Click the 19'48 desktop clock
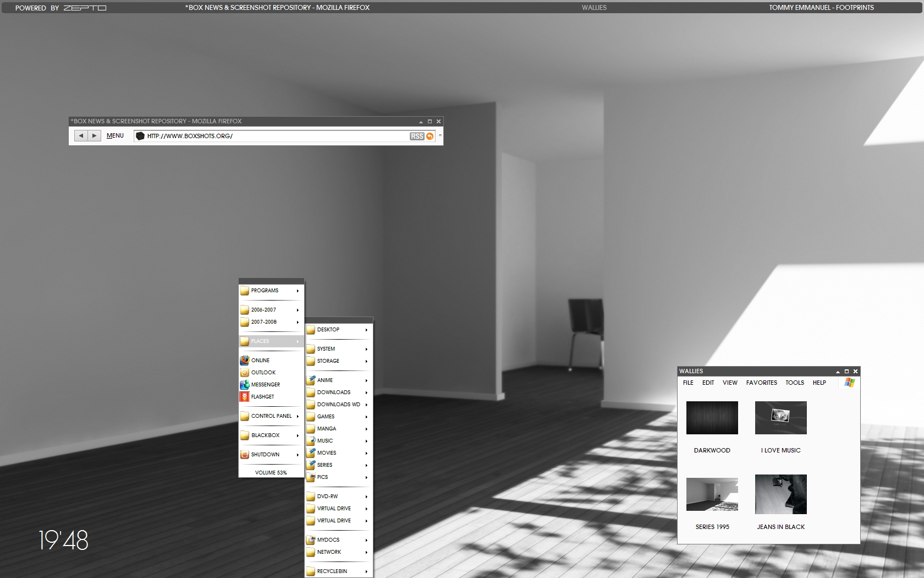 click(63, 540)
